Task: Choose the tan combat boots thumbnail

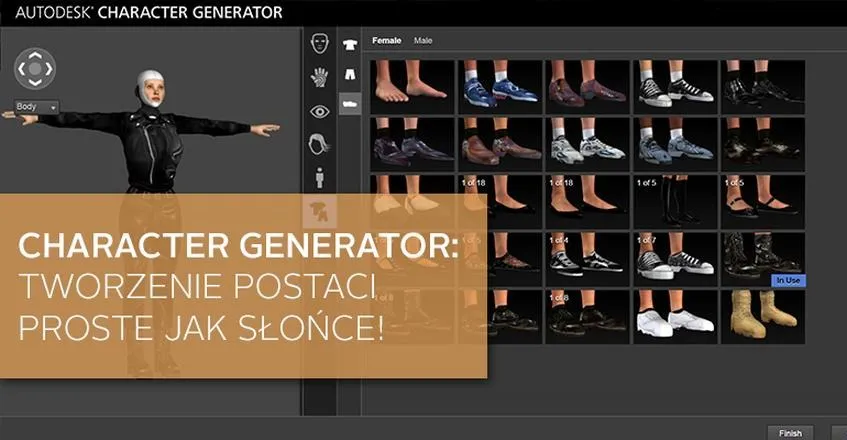Action: pyautogui.click(x=763, y=317)
